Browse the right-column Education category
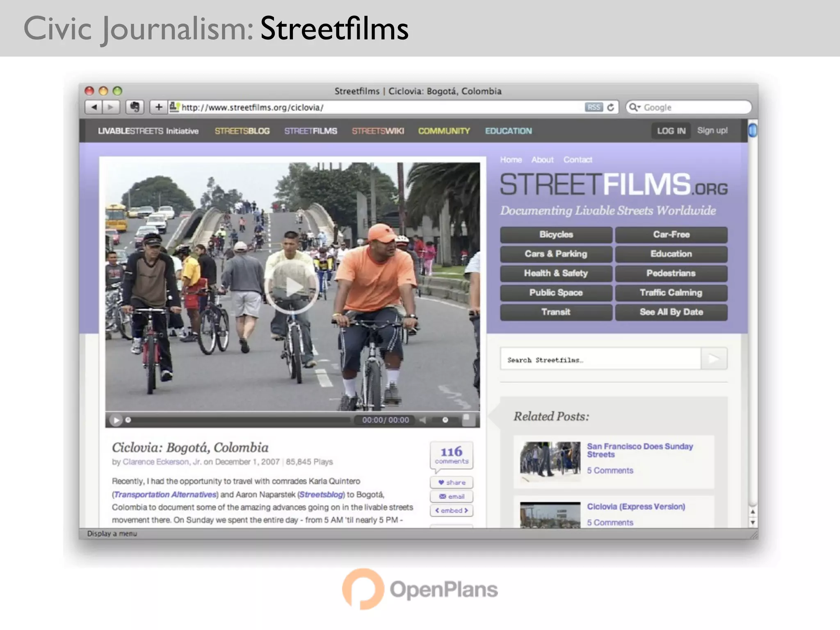 (671, 254)
